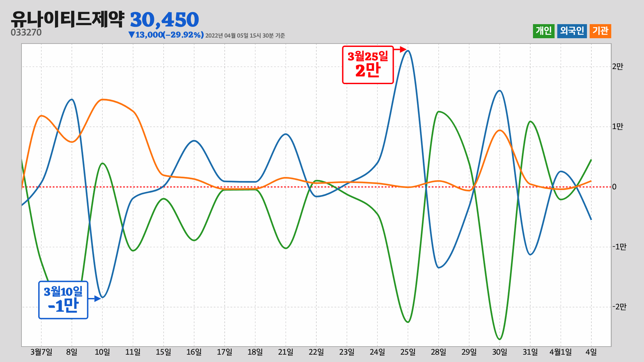Click the 15일 x-axis label
Viewport: 644px width, 362px height.
[x=163, y=352]
